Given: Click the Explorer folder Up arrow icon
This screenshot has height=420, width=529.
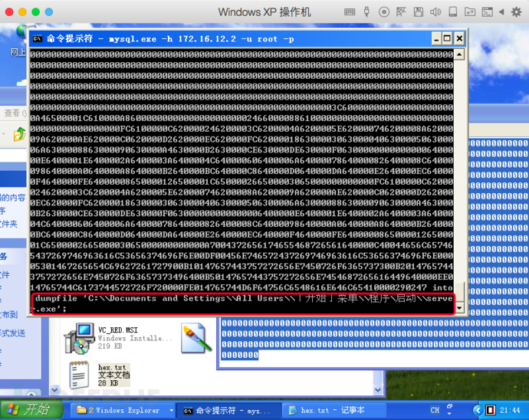Looking at the screenshot, I should [x=20, y=134].
